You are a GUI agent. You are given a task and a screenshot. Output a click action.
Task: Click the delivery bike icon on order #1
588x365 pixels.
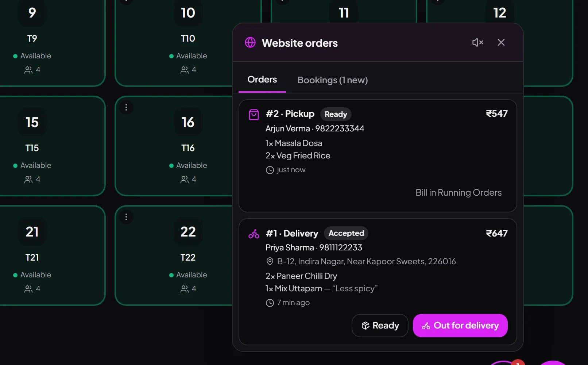254,234
